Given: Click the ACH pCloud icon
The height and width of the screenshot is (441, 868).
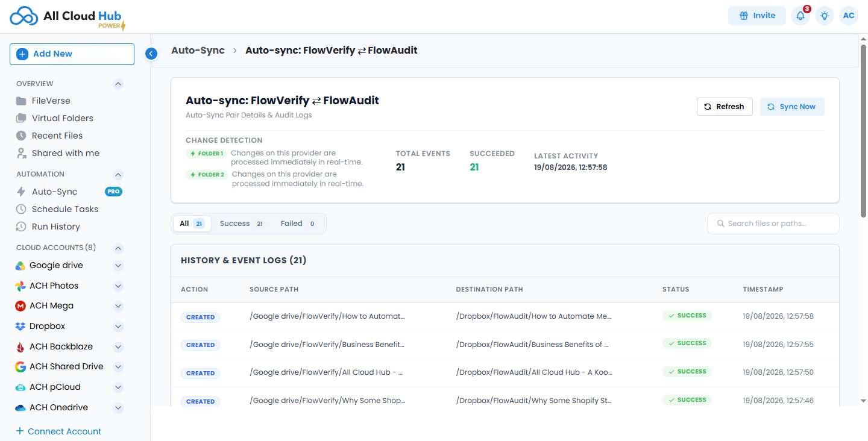Looking at the screenshot, I should coord(20,387).
